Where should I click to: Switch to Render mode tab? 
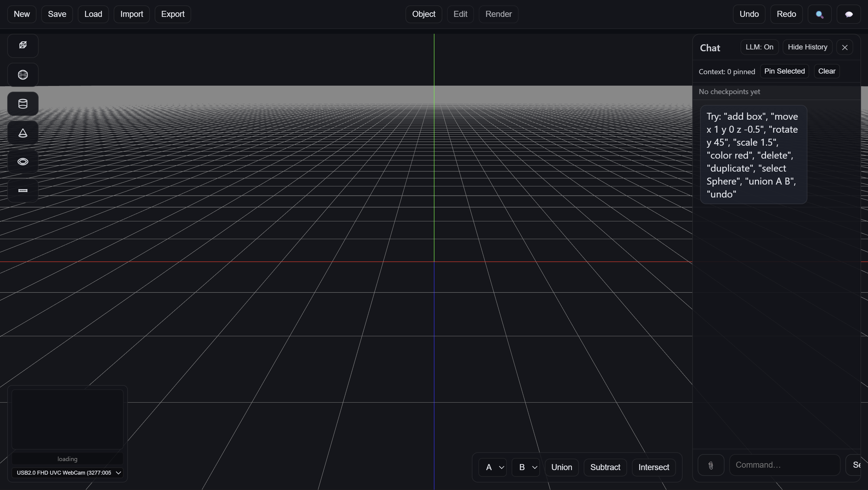[x=498, y=14]
